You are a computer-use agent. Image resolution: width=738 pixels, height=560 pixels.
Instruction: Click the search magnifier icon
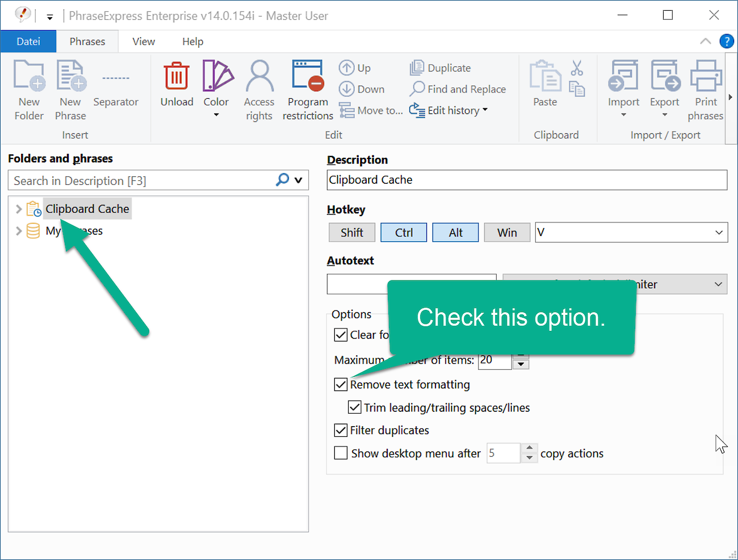[x=282, y=180]
